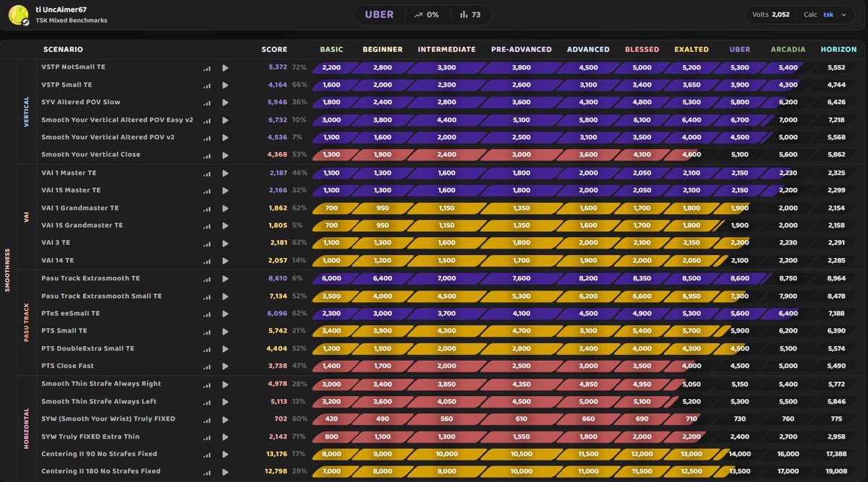868x482 pixels.
Task: Select the PRE-ADVANCED rank column header
Action: (x=522, y=50)
